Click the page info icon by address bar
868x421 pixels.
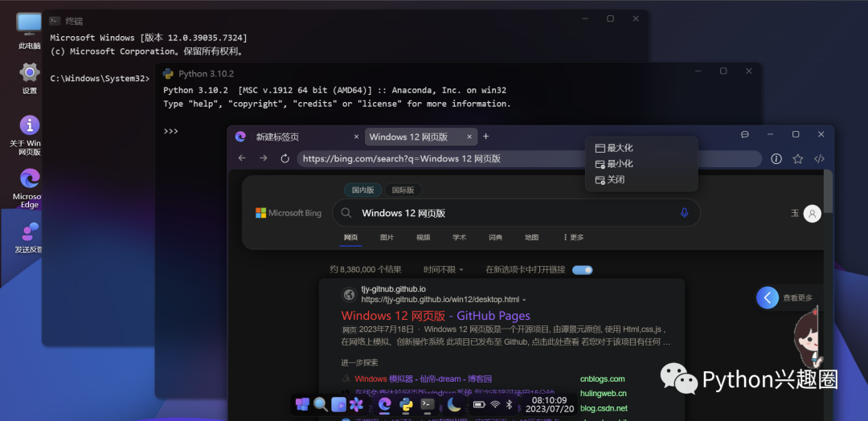(x=776, y=159)
